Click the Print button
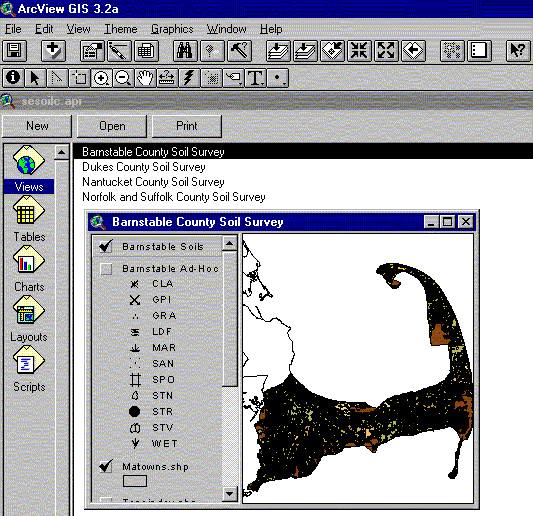This screenshot has width=533, height=516. [x=187, y=126]
